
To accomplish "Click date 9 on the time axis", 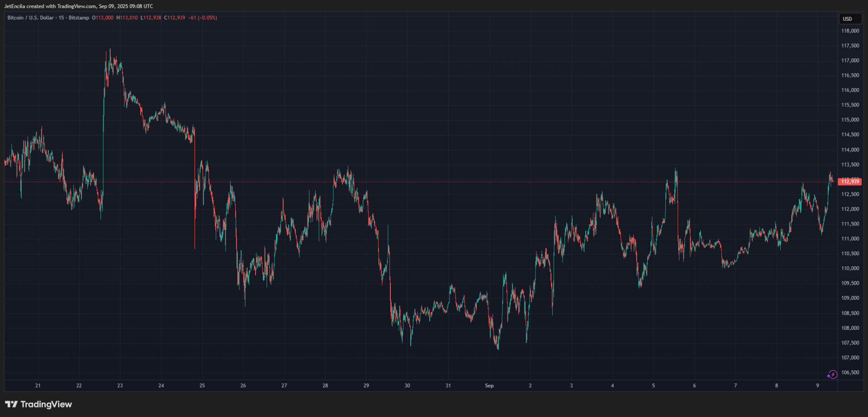I will click(x=817, y=386).
